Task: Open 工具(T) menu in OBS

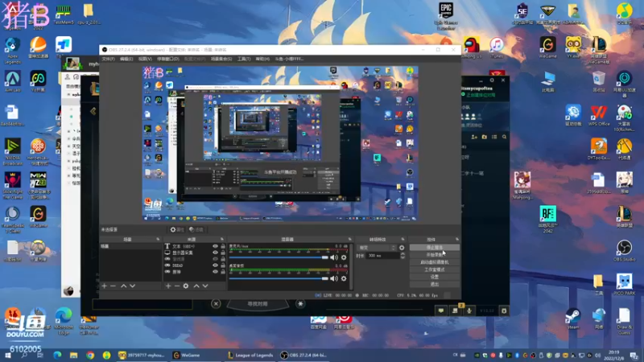Action: (x=244, y=59)
